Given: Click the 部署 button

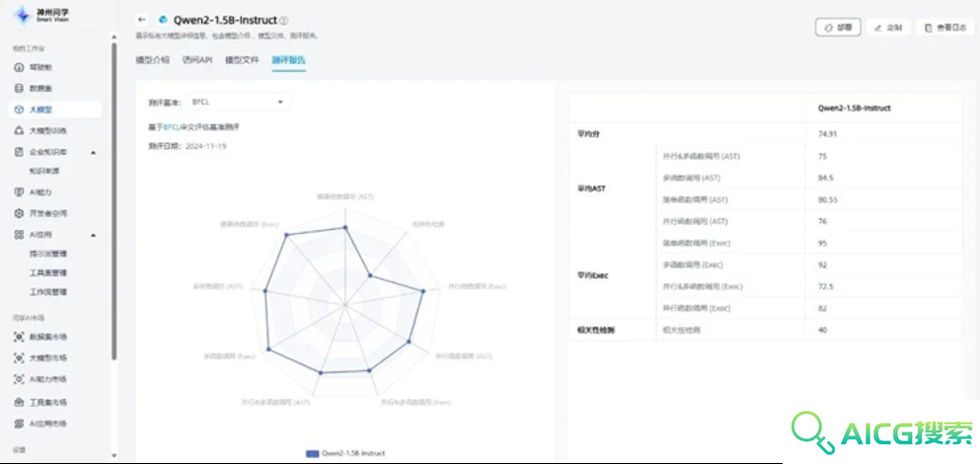Looking at the screenshot, I should coord(838,28).
